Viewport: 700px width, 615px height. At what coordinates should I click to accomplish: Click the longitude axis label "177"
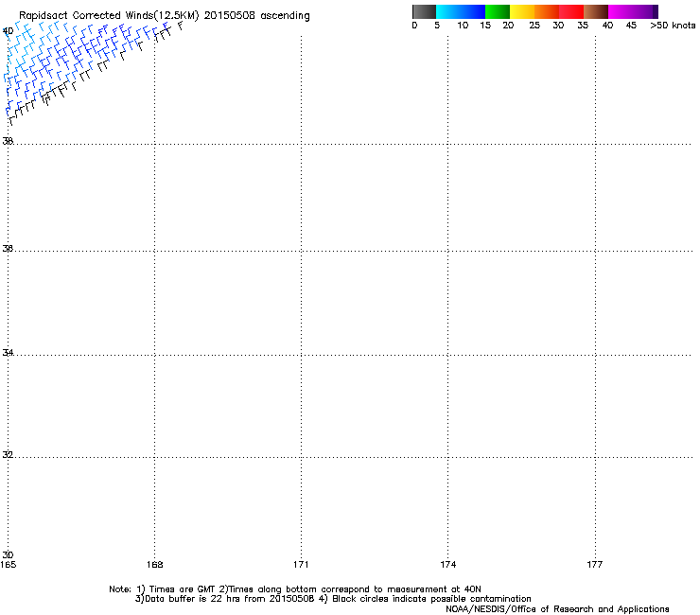(x=595, y=565)
